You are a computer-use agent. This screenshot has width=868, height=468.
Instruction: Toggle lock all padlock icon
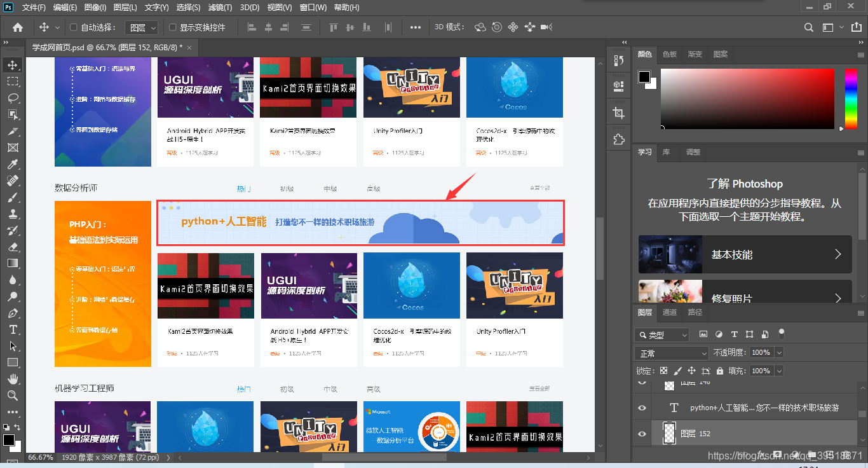pos(720,371)
